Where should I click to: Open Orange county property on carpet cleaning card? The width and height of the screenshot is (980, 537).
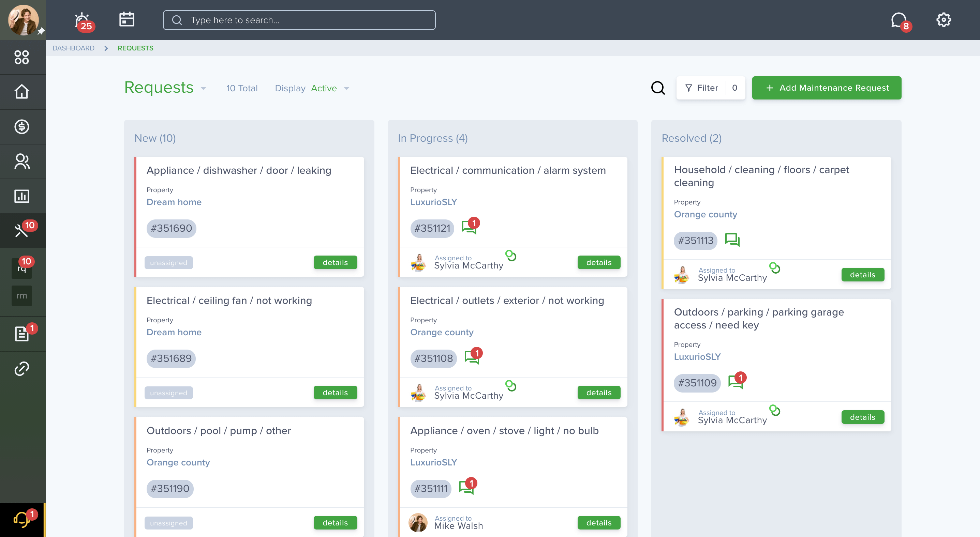click(x=705, y=214)
